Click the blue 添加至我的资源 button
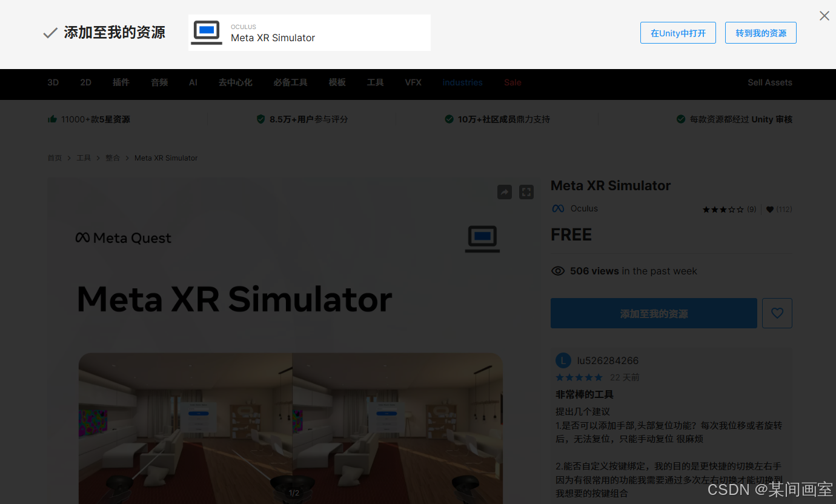Viewport: 836px width, 504px height. (654, 313)
